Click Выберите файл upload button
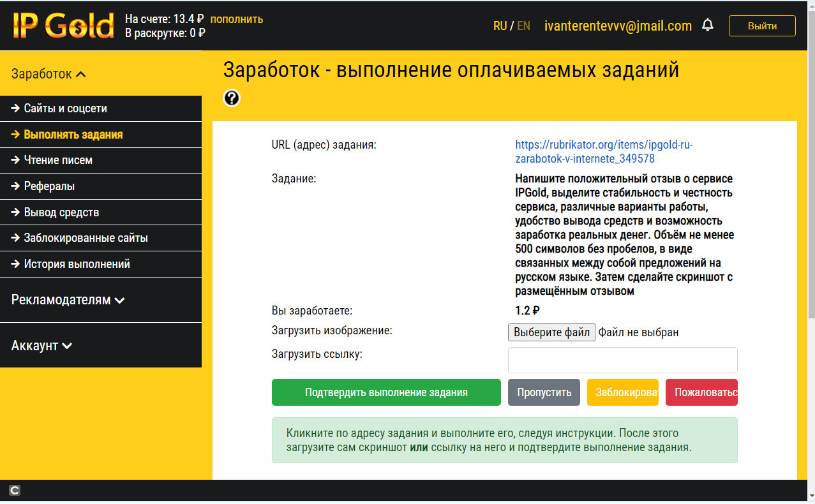 click(551, 332)
